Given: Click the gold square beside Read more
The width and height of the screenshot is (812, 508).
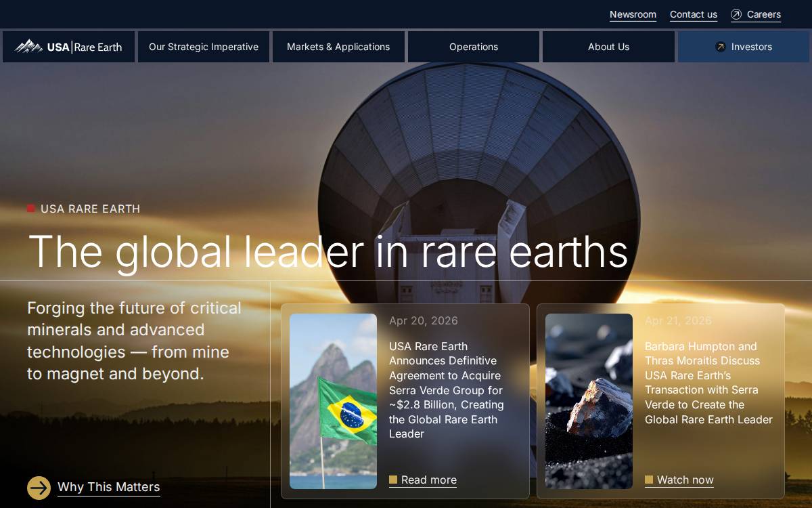Looking at the screenshot, I should point(393,480).
